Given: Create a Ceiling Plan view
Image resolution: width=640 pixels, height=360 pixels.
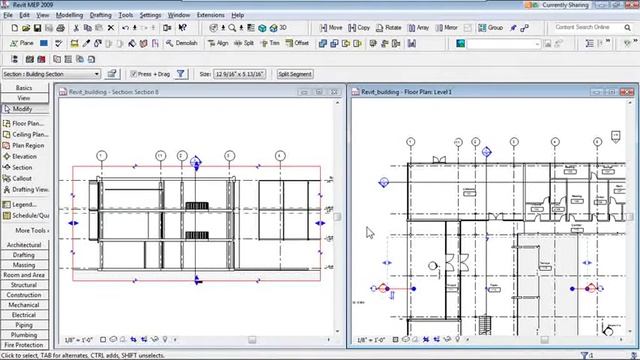Looking at the screenshot, I should pyautogui.click(x=25, y=134).
